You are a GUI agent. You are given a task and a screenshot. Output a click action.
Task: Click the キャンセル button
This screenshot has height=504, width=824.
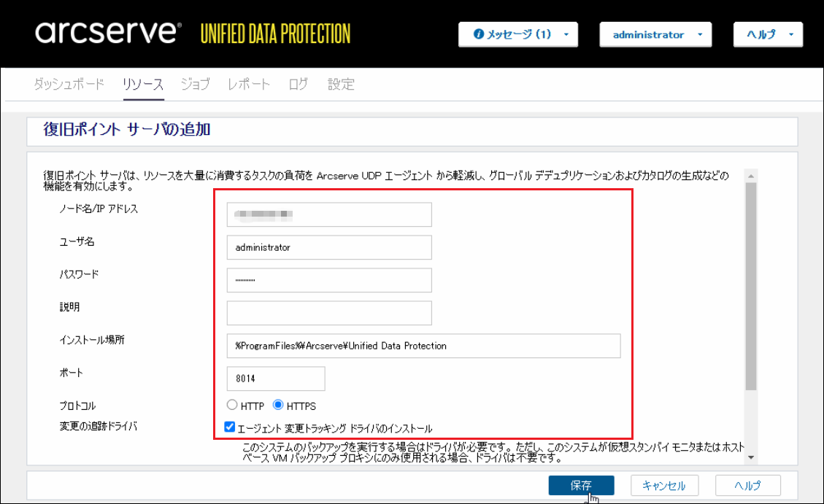click(x=664, y=485)
